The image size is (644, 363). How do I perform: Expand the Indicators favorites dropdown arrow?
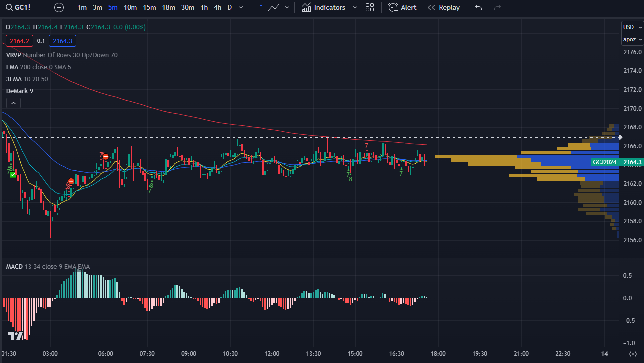click(355, 7)
